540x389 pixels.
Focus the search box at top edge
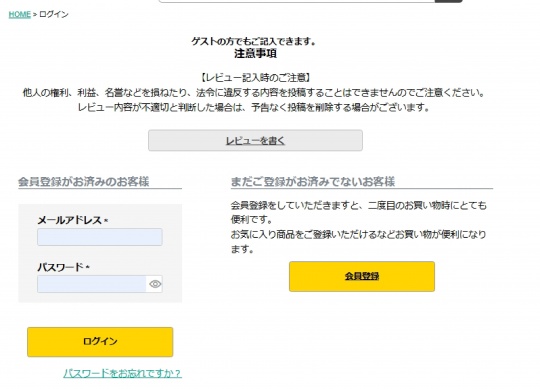point(297,1)
